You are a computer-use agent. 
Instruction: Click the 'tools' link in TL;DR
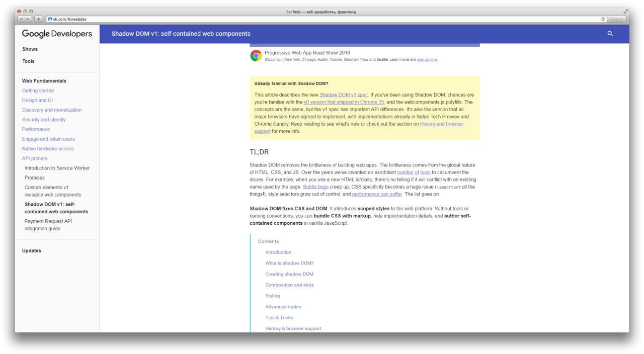tap(426, 172)
